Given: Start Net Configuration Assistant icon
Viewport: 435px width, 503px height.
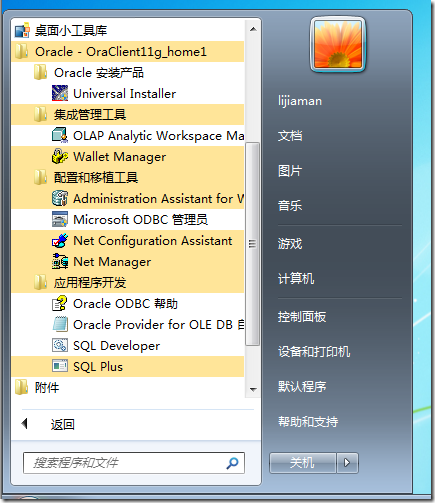Looking at the screenshot, I should (60, 240).
